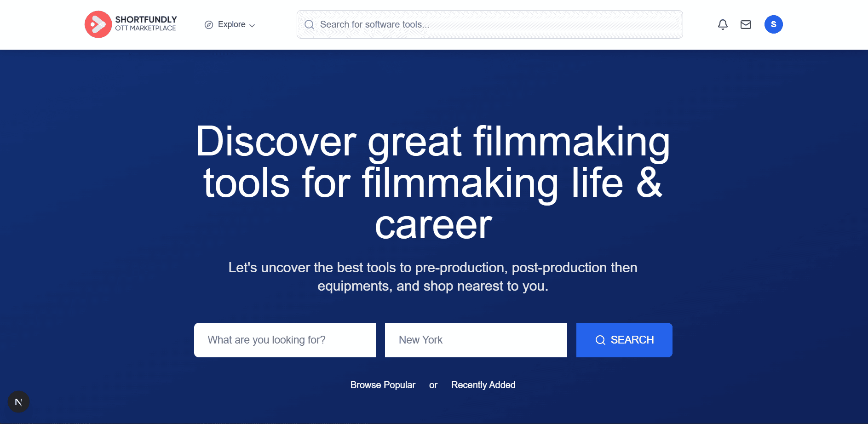Click the Shortfundly OTT Marketplace brand text

tap(146, 24)
